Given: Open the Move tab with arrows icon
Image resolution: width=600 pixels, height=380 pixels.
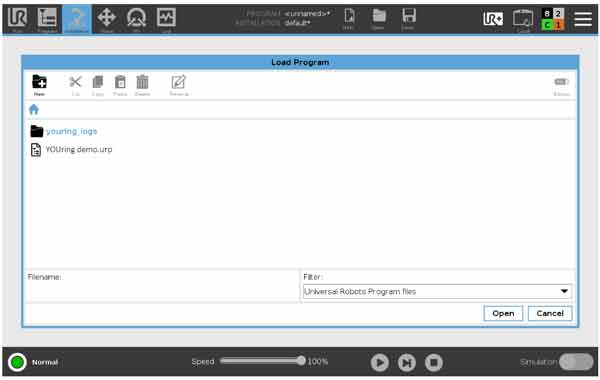Looking at the screenshot, I should (107, 19).
